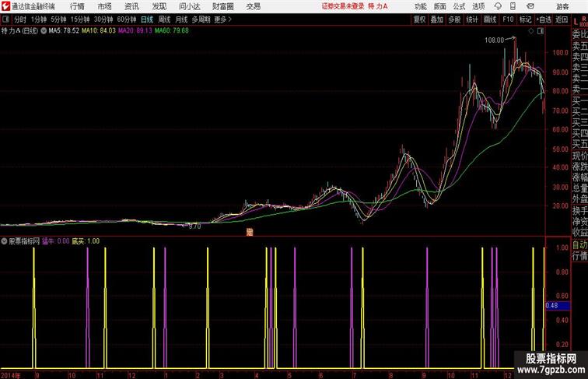Image resolution: width=588 pixels, height=379 pixels.
Task: Click the 特力A (日线) chart title
Action: 19,31
